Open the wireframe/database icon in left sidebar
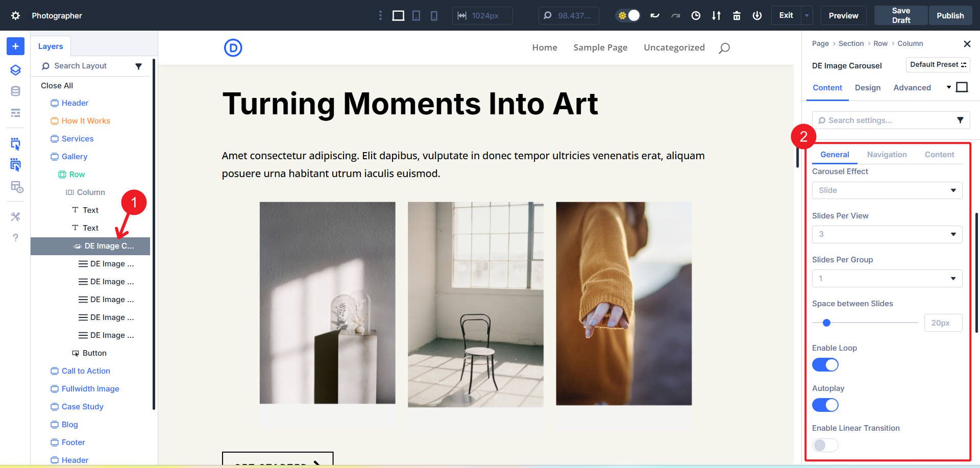 (15, 91)
